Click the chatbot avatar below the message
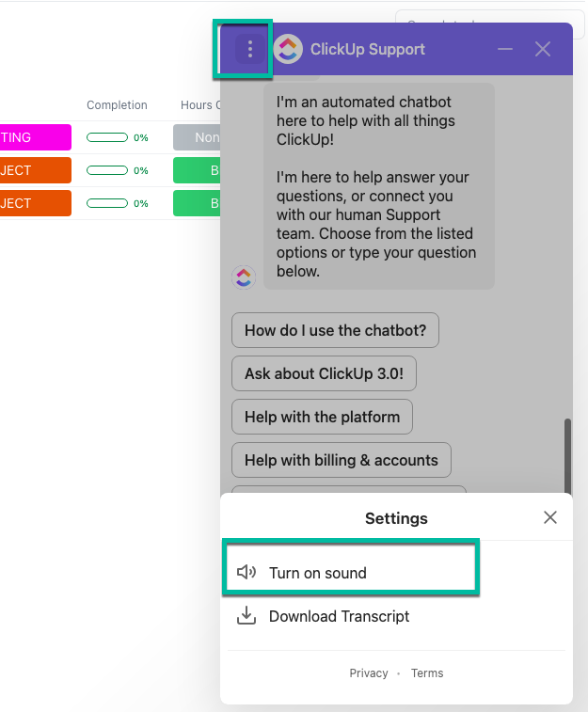 pyautogui.click(x=244, y=277)
